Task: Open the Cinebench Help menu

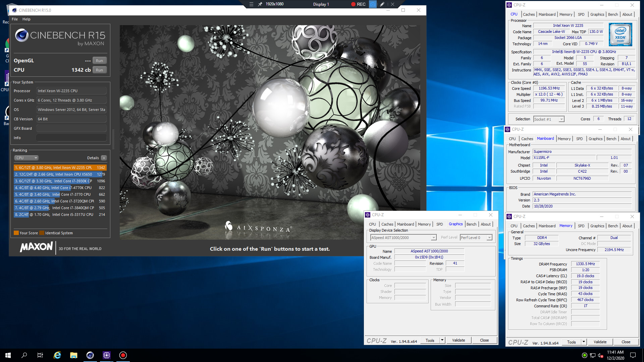Action: point(26,19)
